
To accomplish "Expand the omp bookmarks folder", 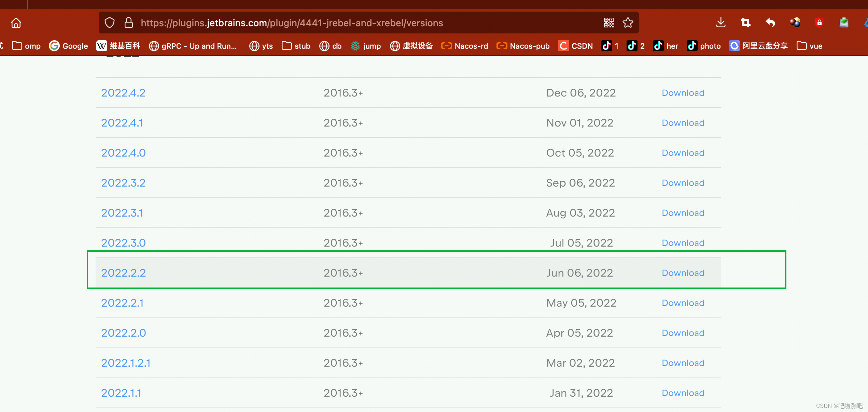I will point(26,46).
